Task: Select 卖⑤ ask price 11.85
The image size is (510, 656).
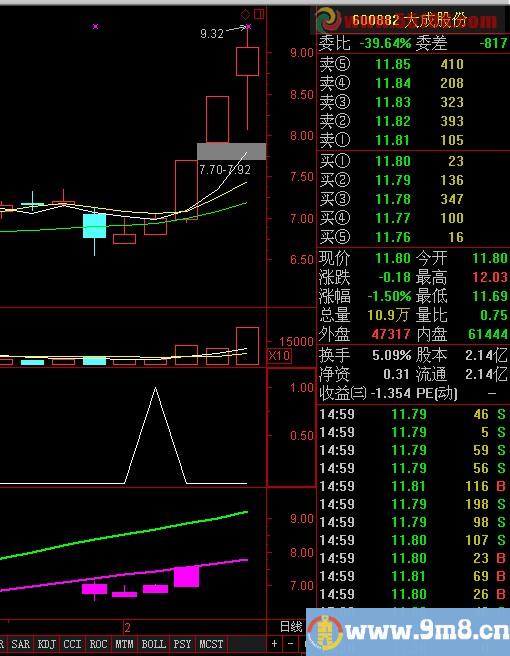Action: (x=393, y=64)
